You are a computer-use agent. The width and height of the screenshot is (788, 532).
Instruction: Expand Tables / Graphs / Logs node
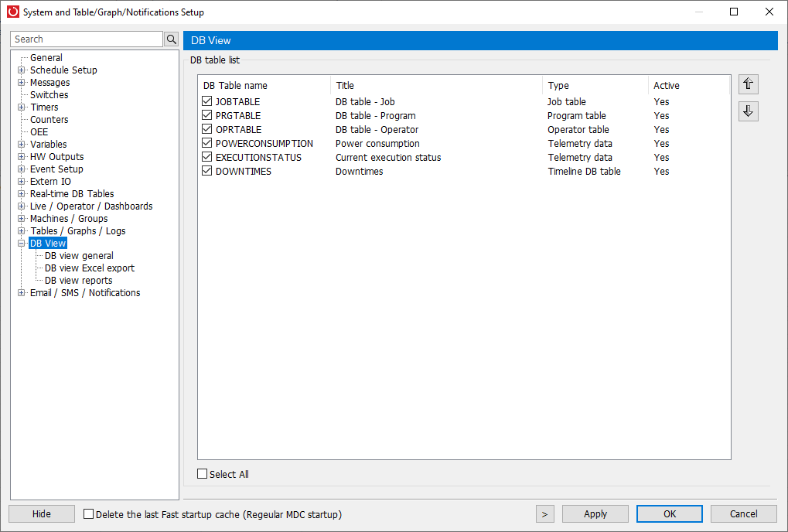pos(21,231)
